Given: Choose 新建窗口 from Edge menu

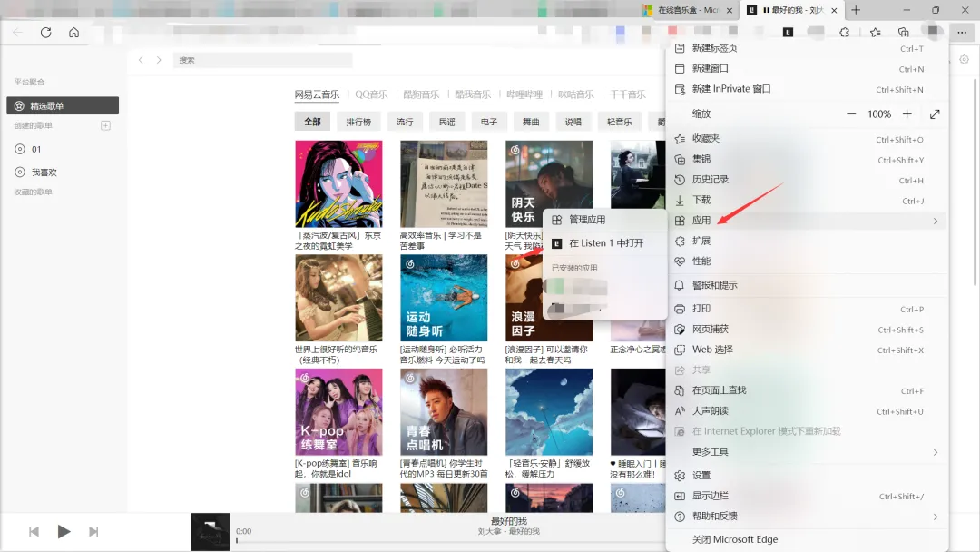Looking at the screenshot, I should (x=807, y=69).
